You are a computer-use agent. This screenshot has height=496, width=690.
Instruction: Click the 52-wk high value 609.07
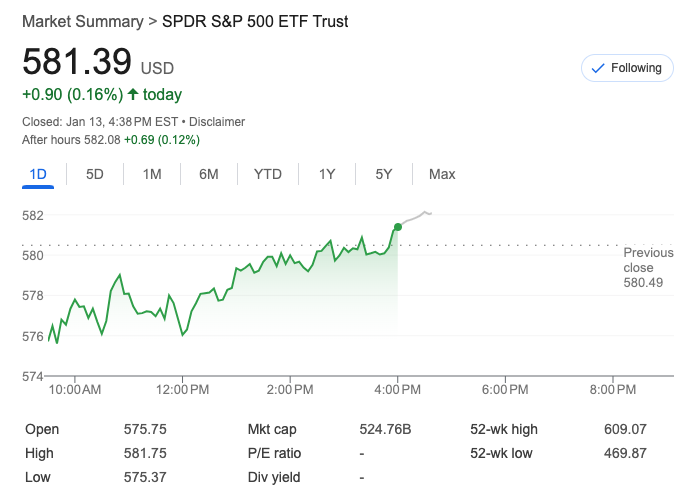click(625, 429)
